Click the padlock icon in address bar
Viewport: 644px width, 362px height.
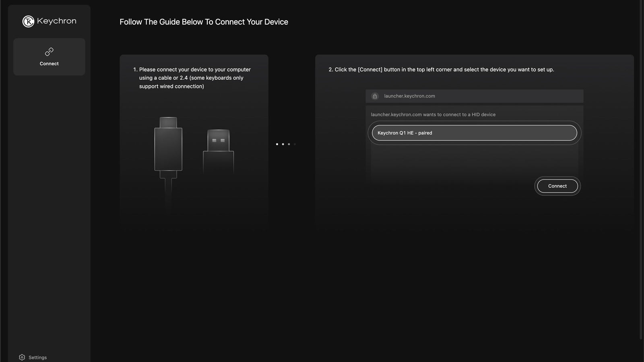click(375, 96)
